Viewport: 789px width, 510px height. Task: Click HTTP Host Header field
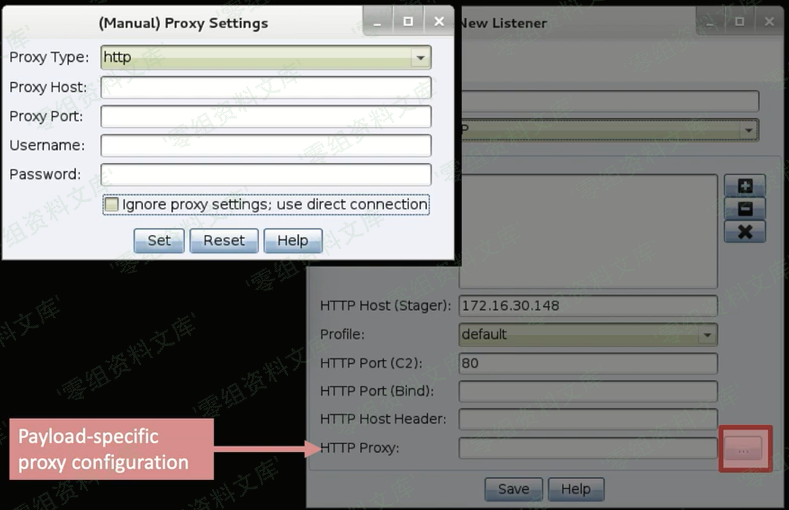[x=588, y=419]
